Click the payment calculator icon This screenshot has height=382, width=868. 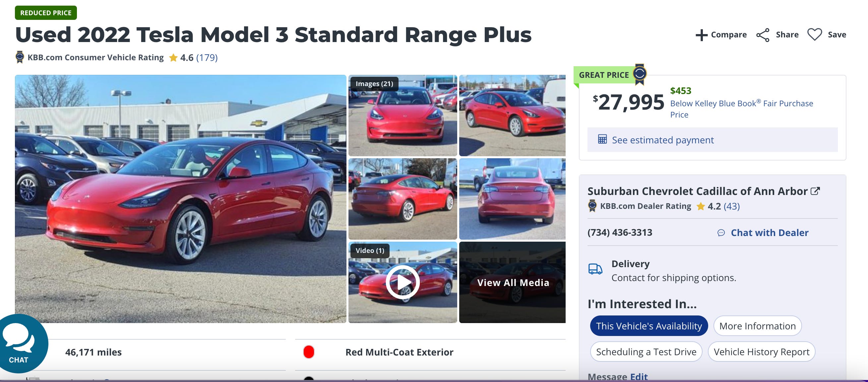tap(602, 139)
